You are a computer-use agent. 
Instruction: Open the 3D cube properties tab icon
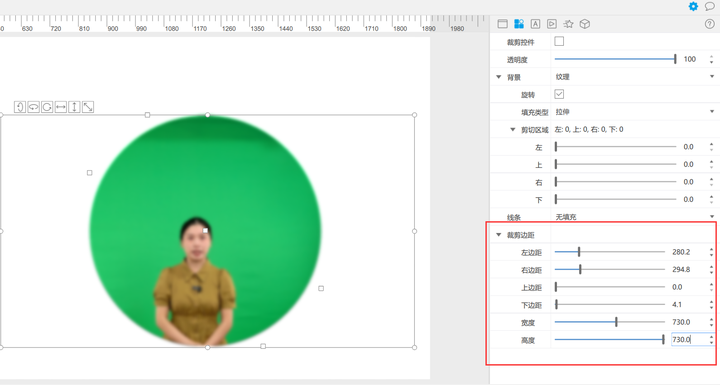click(585, 24)
